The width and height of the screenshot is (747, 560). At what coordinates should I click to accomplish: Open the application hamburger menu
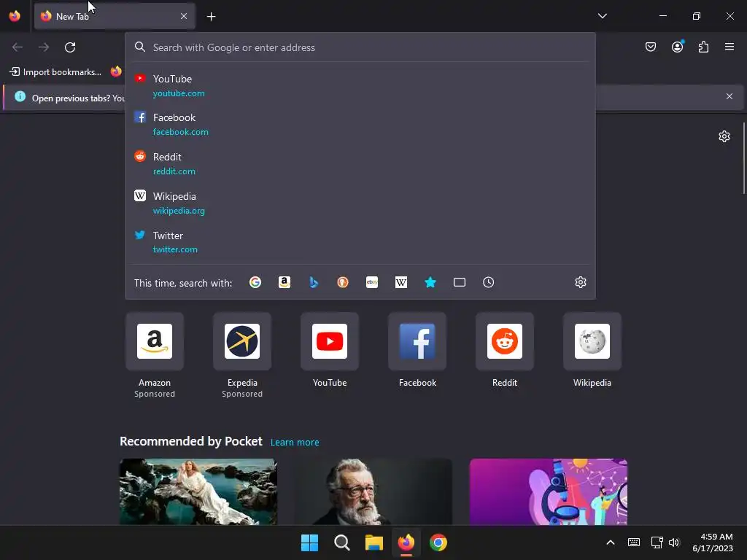729,47
